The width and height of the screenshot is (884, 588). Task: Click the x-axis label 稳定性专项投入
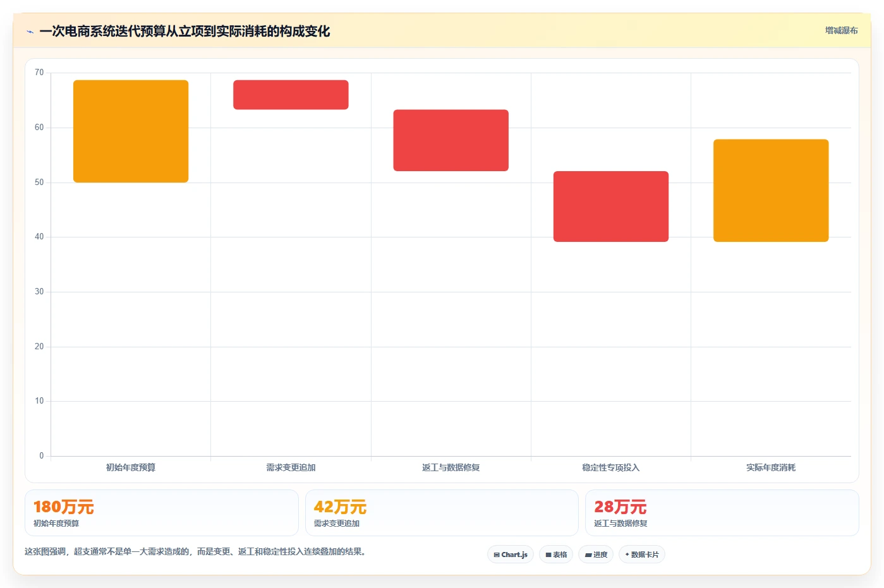(611, 467)
